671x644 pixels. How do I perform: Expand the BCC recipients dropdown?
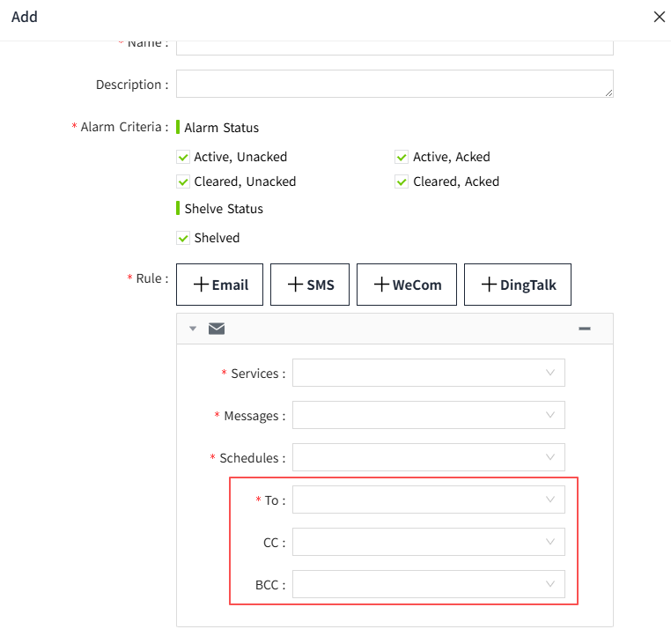pyautogui.click(x=428, y=584)
